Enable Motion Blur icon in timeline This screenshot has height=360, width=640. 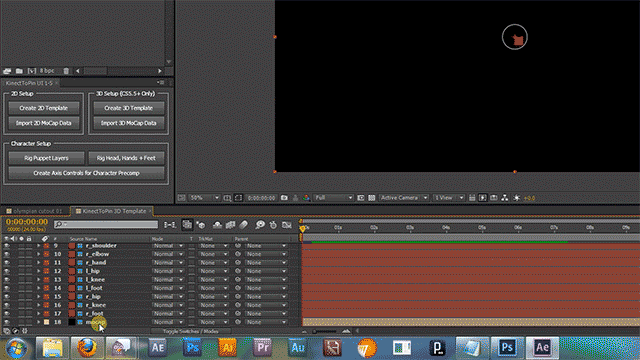(x=244, y=224)
